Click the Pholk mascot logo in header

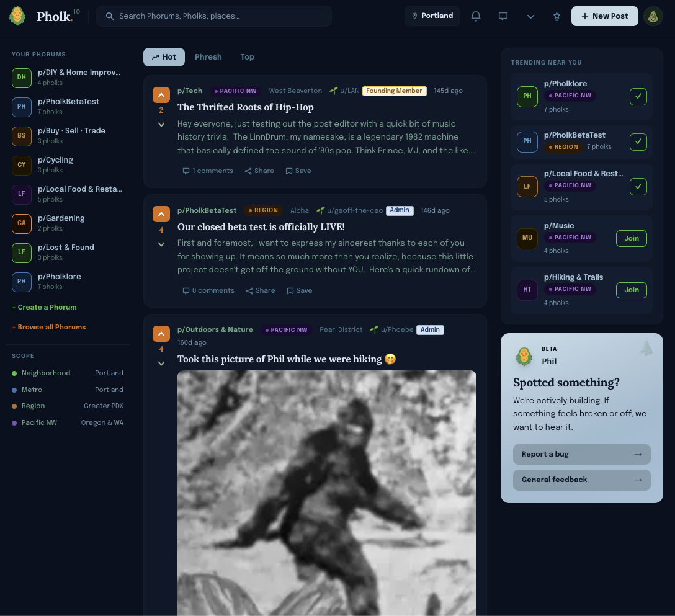17,16
